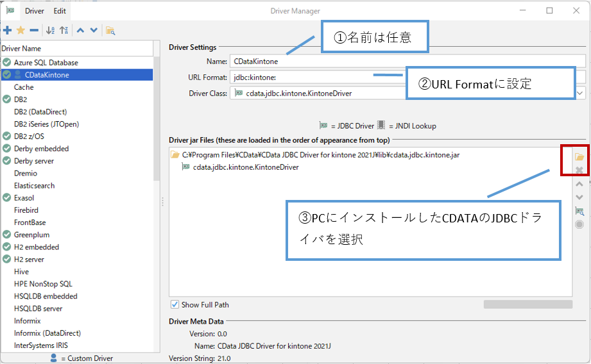The image size is (591, 364).
Task: Click green check icon beside Azure SQL Database
Action: tap(7, 62)
